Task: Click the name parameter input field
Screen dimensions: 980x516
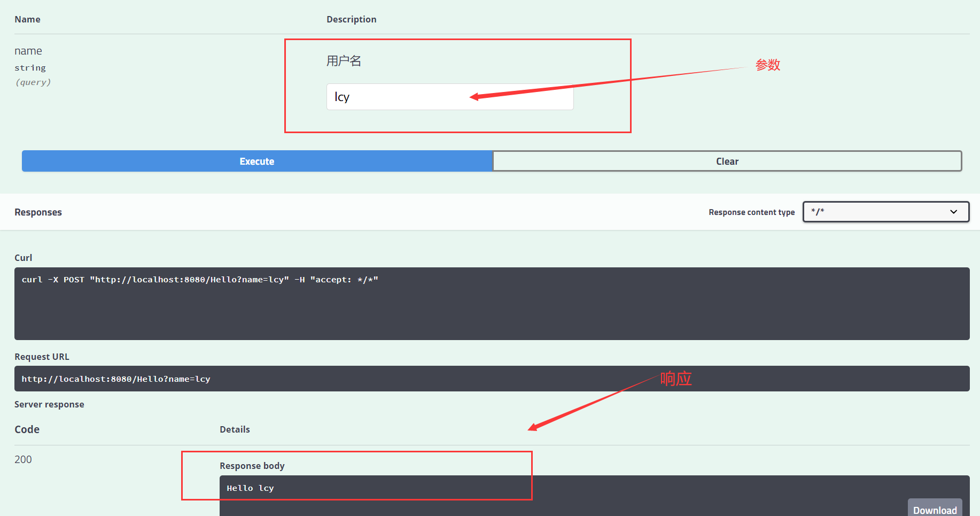Action: coord(450,97)
